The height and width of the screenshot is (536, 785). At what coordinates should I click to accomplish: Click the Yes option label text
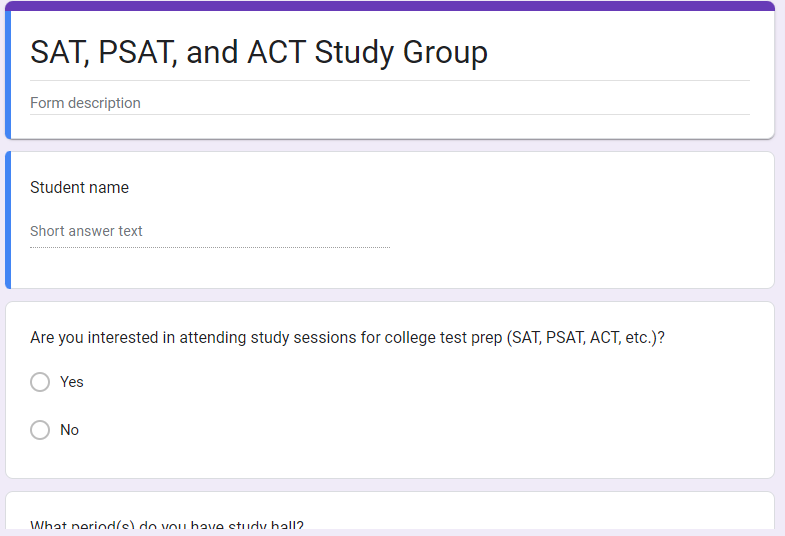click(x=72, y=382)
